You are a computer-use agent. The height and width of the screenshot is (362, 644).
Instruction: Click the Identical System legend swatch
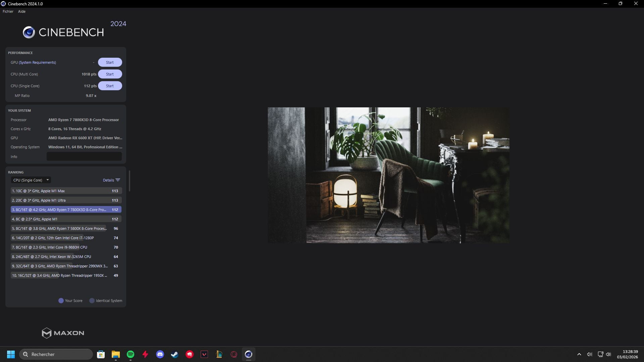92,301
